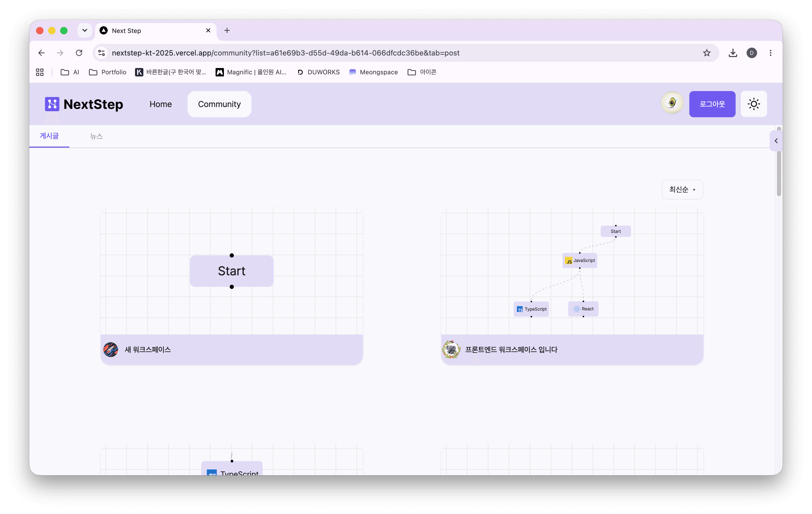Open the user profile avatar in header
The width and height of the screenshot is (812, 514).
672,103
